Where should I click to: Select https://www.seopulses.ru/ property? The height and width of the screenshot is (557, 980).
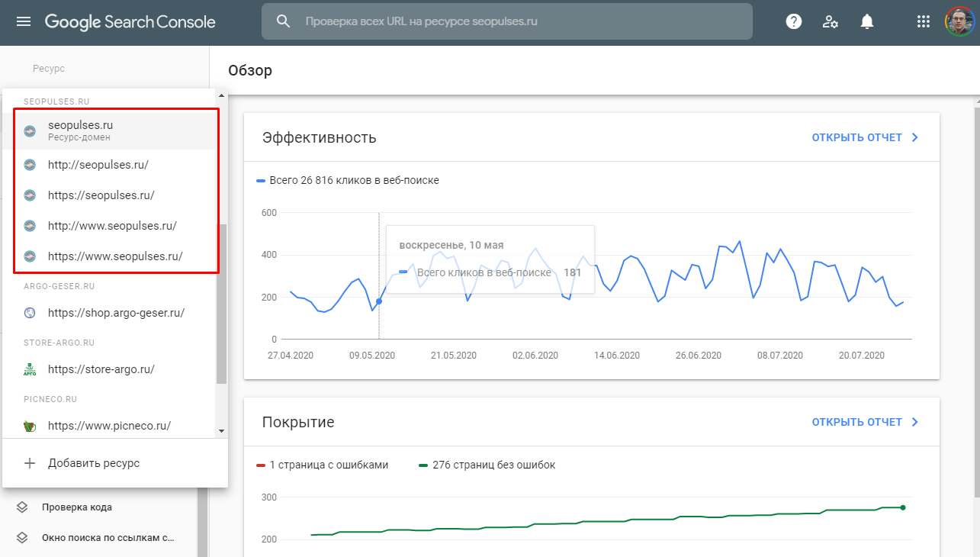(109, 256)
